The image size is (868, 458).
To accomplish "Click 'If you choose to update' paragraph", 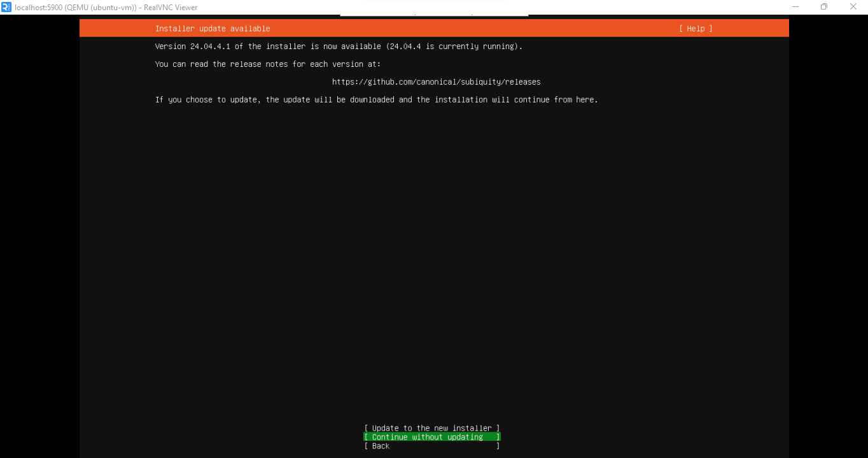I will (377, 100).
